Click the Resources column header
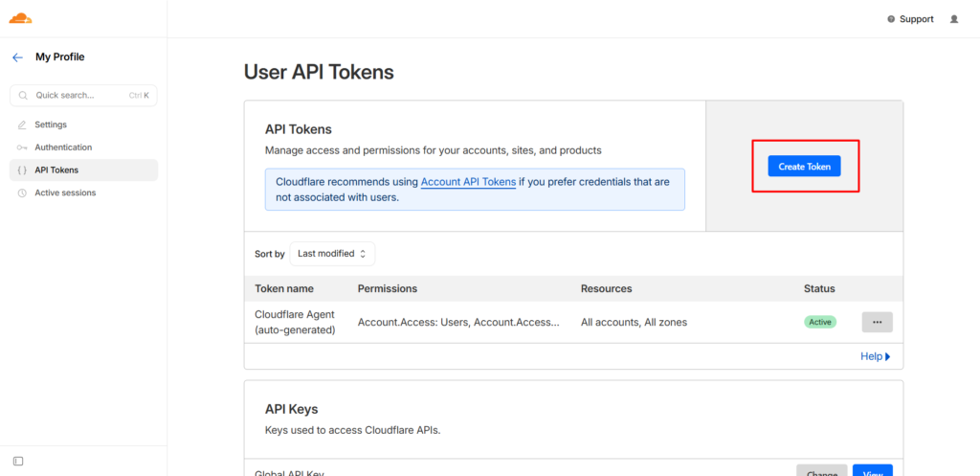 click(x=606, y=289)
